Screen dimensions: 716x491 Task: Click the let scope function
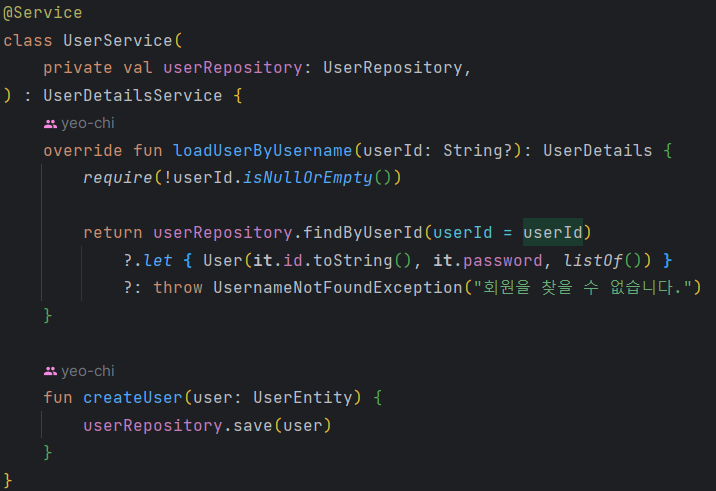pos(158,260)
